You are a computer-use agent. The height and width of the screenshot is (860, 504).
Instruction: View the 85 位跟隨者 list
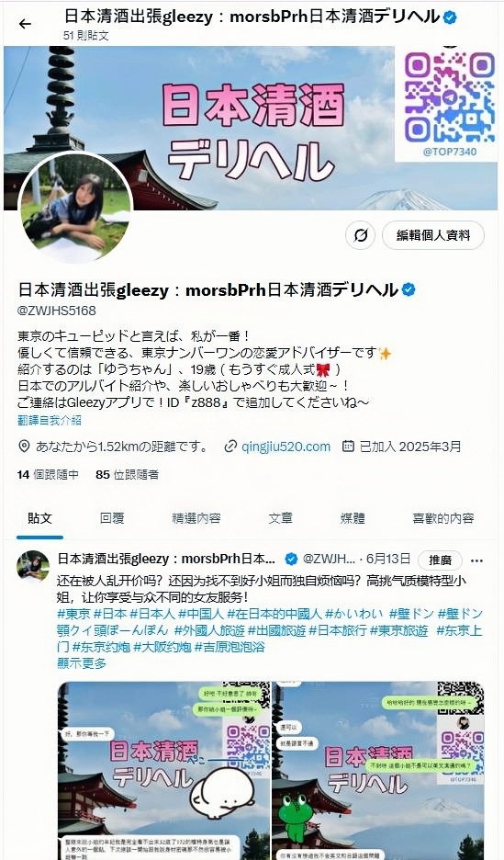[127, 474]
